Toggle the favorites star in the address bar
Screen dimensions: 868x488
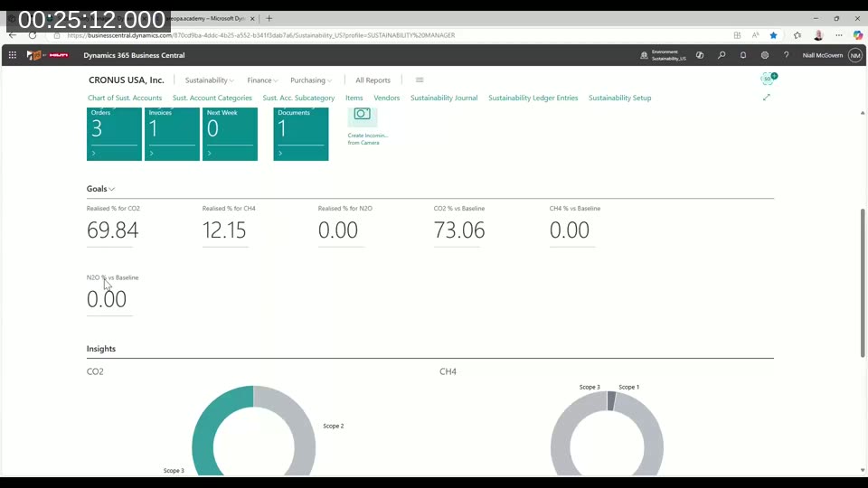pos(773,35)
